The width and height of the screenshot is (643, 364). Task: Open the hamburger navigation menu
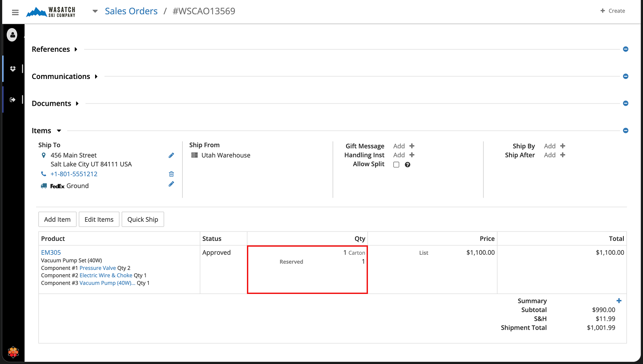tap(15, 12)
